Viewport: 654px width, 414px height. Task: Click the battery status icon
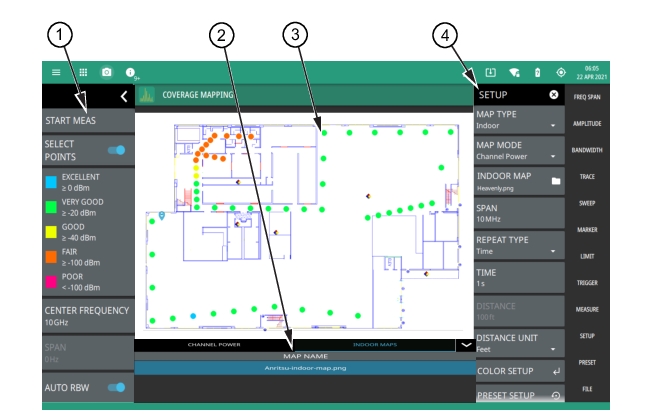[537, 73]
